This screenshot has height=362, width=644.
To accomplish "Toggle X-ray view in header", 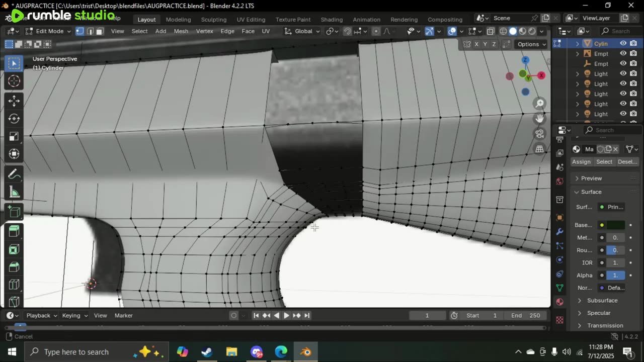I will pos(490,31).
